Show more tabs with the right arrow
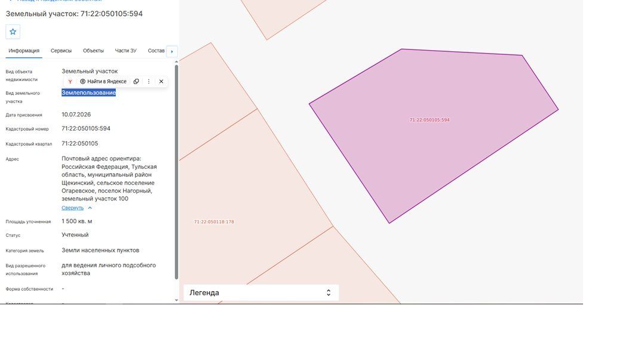 [172, 51]
